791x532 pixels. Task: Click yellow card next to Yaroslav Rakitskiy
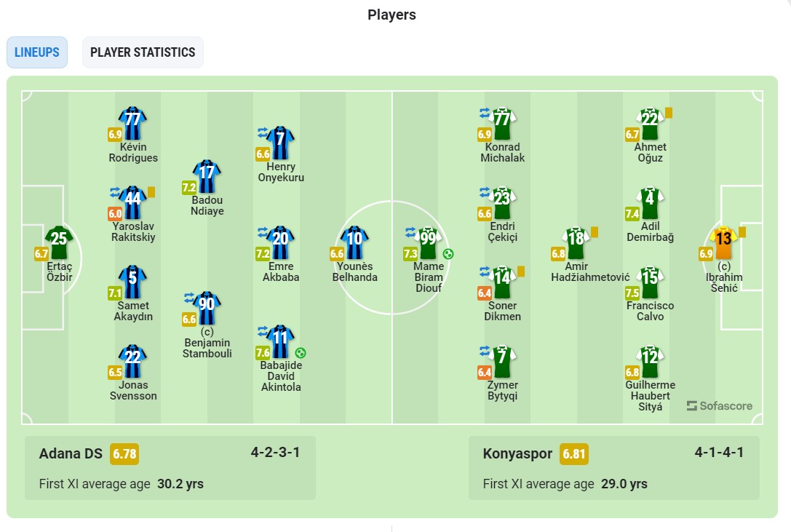pyautogui.click(x=151, y=192)
